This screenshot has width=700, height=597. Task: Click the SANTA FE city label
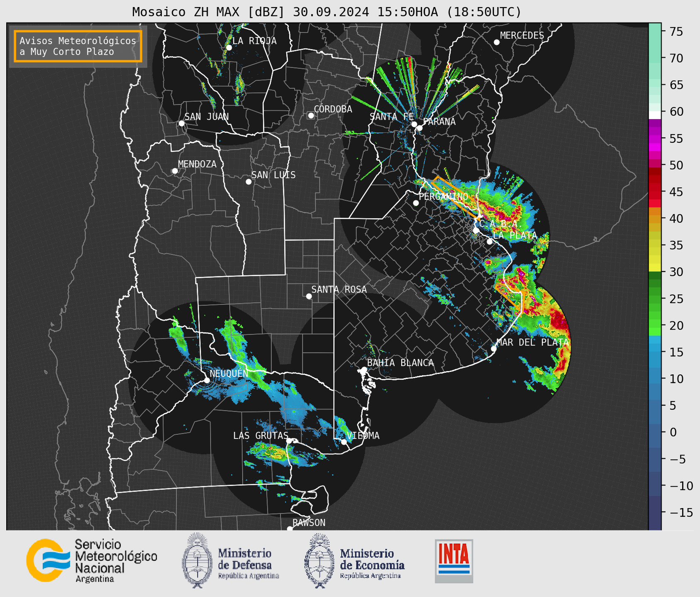tap(392, 117)
